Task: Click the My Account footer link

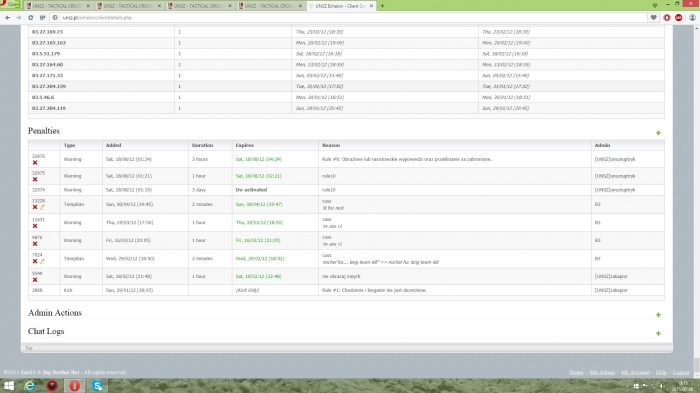Action: [635, 372]
